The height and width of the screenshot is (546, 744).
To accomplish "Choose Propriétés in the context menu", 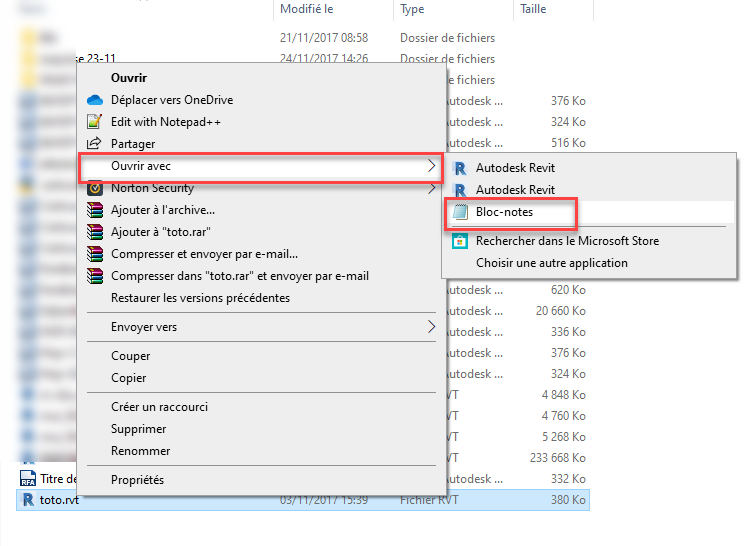I will pyautogui.click(x=137, y=480).
